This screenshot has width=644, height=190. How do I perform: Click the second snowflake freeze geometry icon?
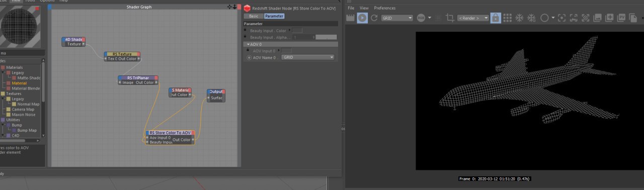[x=531, y=18]
